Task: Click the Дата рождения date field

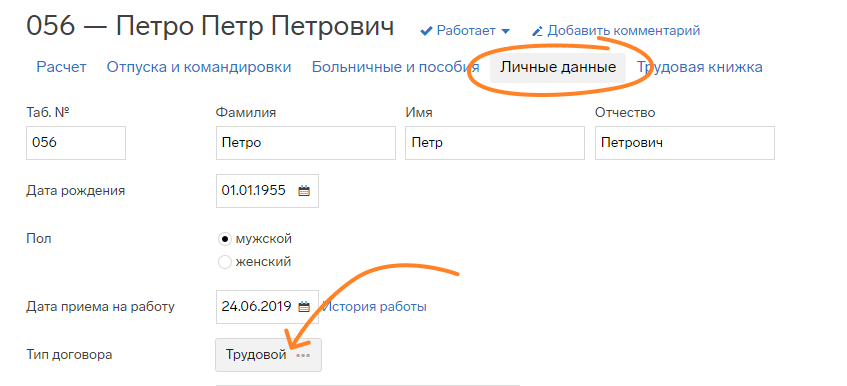Action: (x=267, y=191)
